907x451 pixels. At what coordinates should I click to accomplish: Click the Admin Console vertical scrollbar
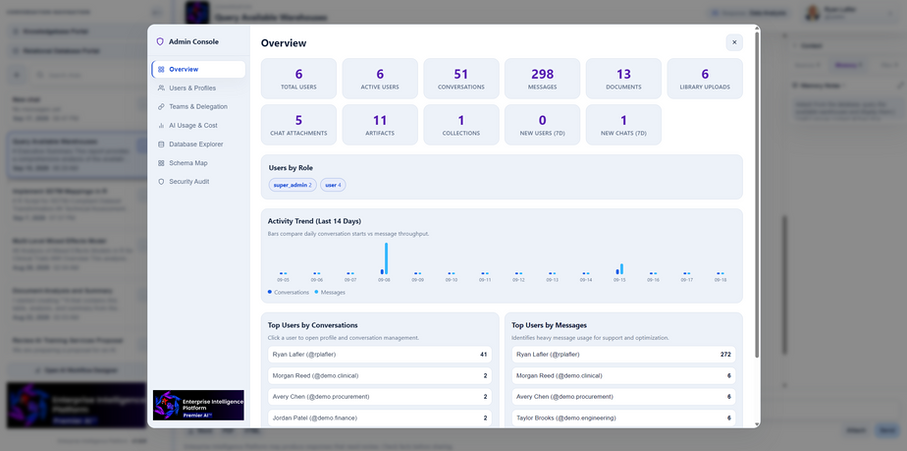tap(757, 195)
